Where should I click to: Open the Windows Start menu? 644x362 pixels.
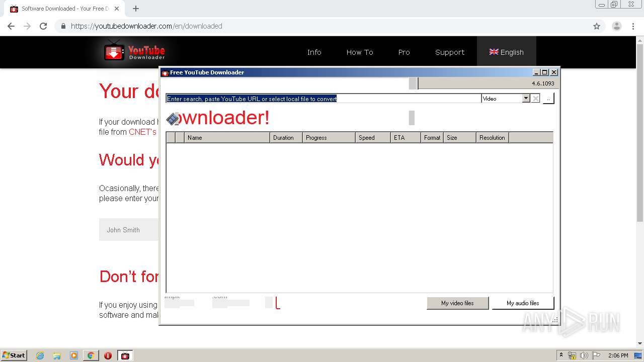click(14, 355)
